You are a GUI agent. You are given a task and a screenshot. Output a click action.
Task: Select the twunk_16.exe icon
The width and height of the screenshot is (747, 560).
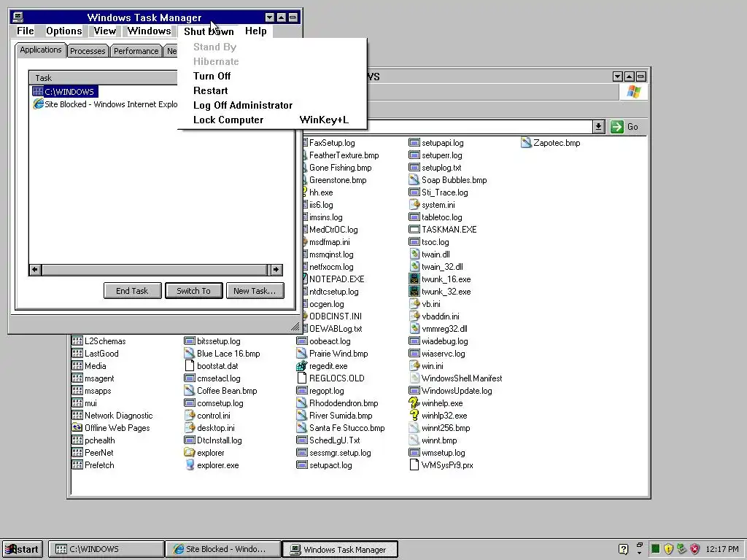[414, 279]
